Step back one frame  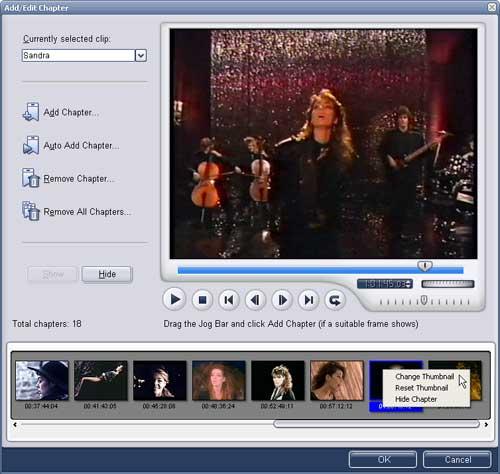click(x=255, y=300)
